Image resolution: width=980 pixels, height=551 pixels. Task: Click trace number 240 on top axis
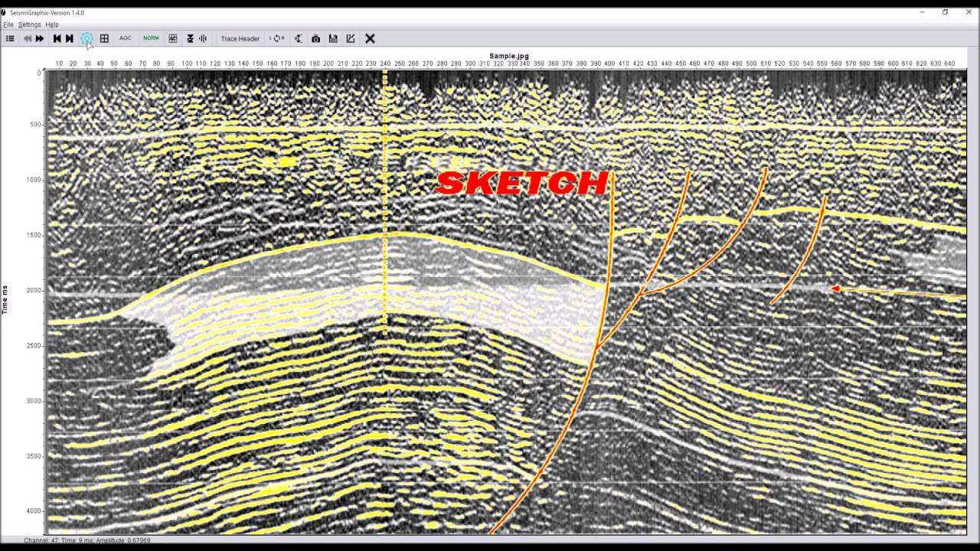385,64
